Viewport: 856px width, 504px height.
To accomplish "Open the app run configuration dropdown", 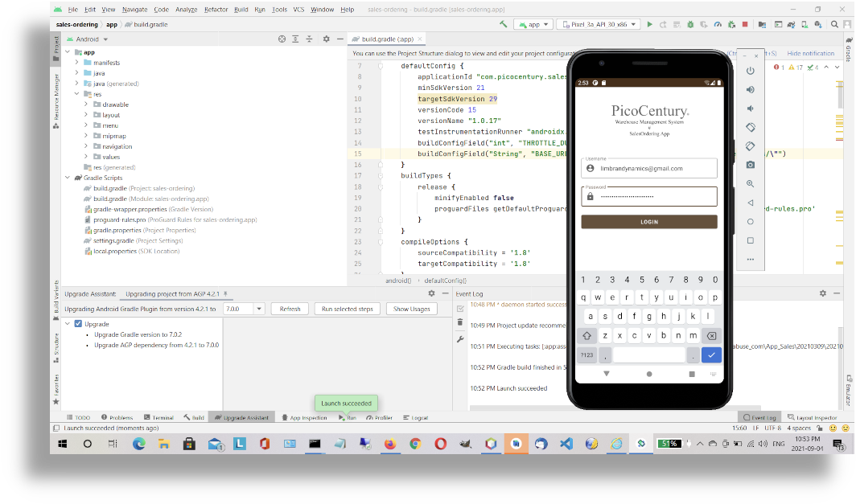I will pyautogui.click(x=534, y=25).
